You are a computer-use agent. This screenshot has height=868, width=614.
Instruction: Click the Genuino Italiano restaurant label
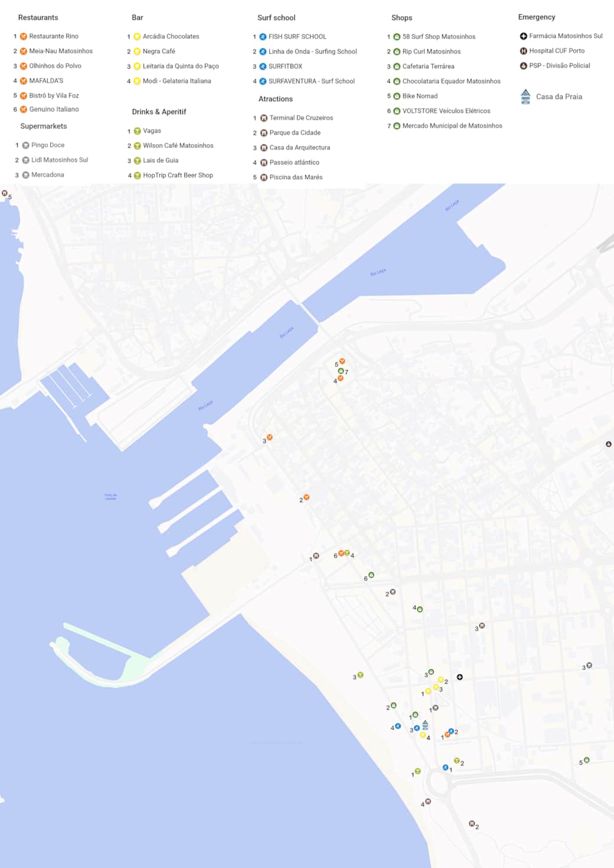(54, 109)
